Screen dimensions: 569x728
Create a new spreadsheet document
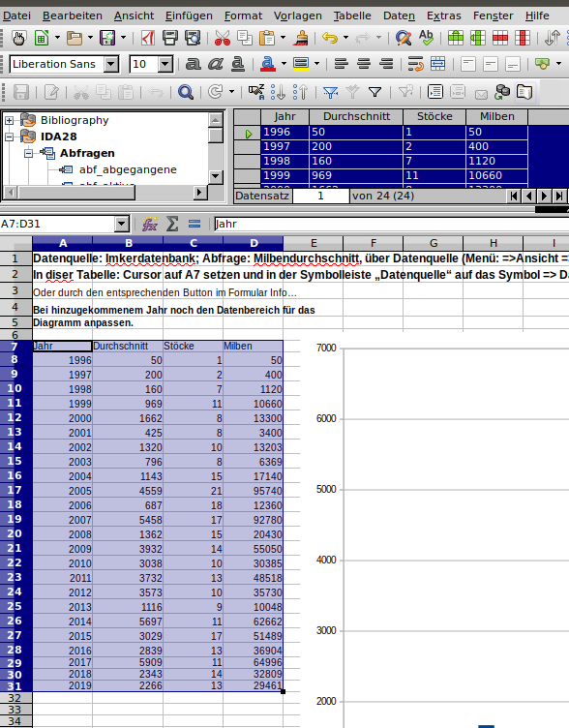coord(42,38)
